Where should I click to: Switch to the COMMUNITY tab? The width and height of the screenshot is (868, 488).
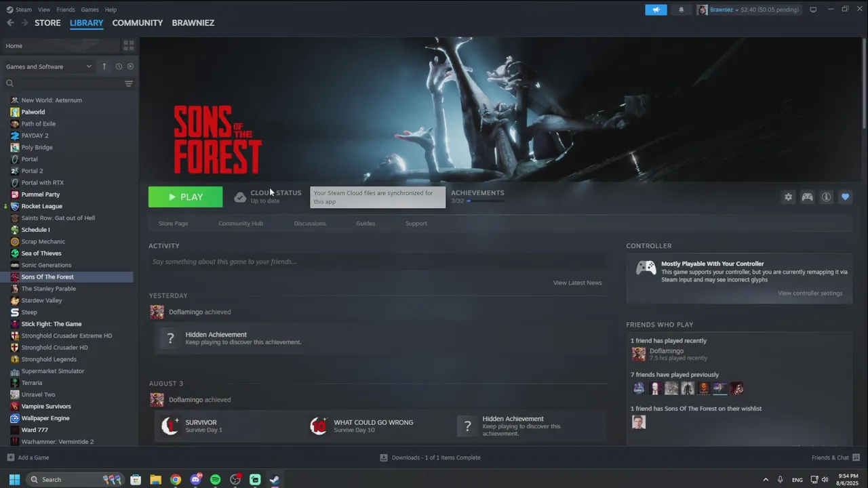pyautogui.click(x=138, y=22)
